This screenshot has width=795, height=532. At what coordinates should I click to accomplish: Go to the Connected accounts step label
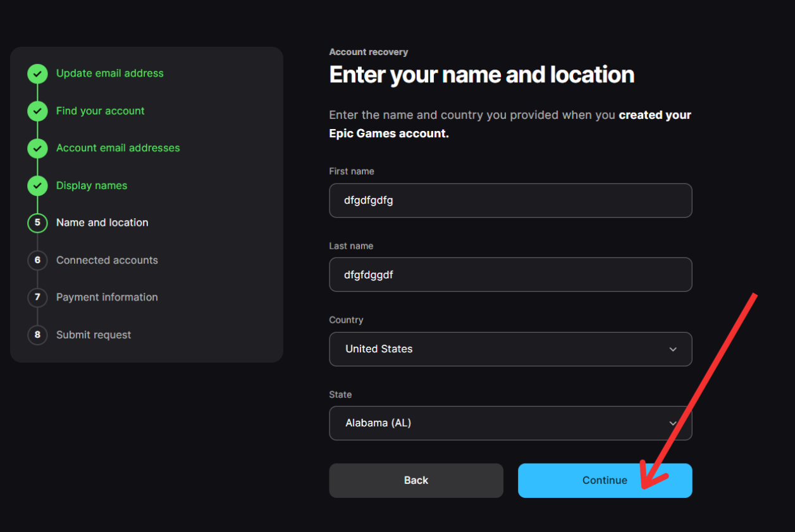tap(107, 260)
